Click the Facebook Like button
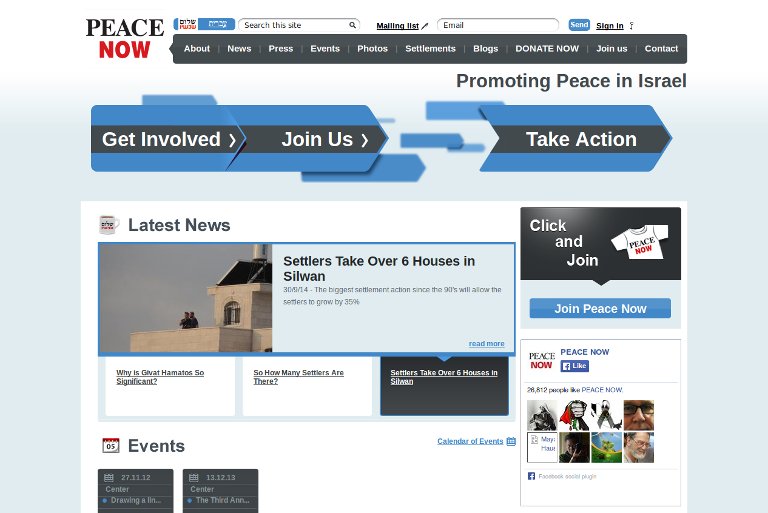The height and width of the screenshot is (513, 768). (x=575, y=366)
